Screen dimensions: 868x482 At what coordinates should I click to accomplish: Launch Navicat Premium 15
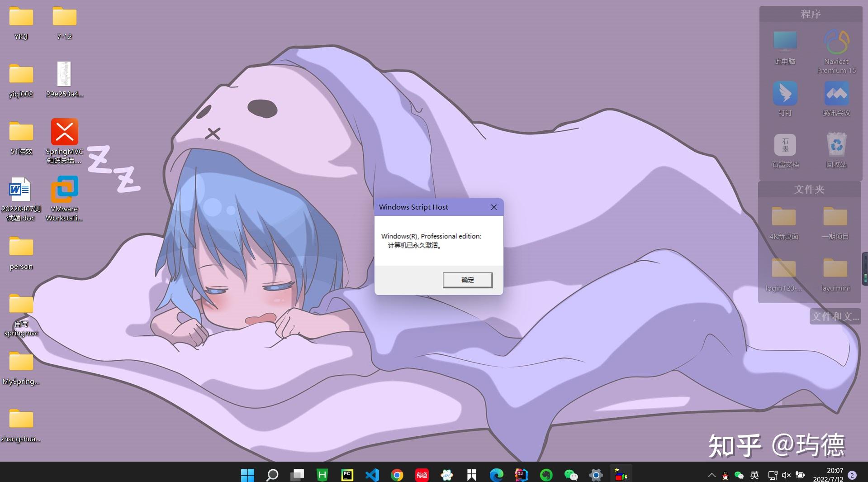[x=836, y=51]
